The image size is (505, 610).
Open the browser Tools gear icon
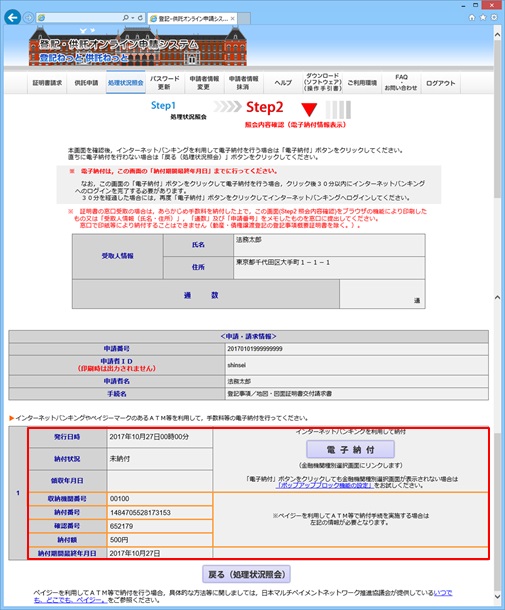494,18
